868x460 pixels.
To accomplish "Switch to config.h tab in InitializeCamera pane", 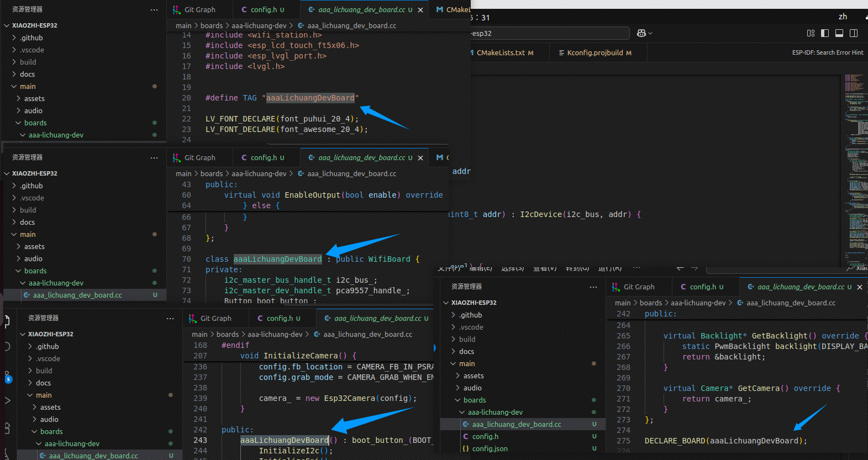I will pos(279,319).
